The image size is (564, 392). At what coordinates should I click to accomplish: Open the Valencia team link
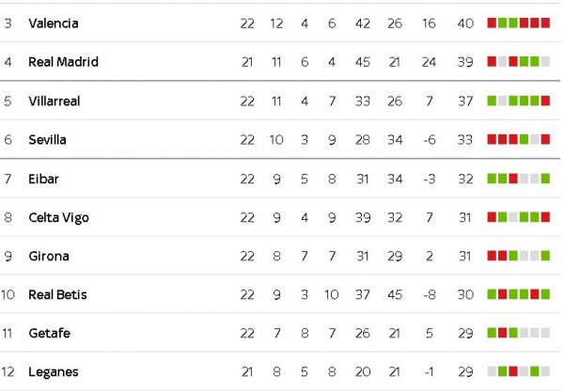[54, 24]
